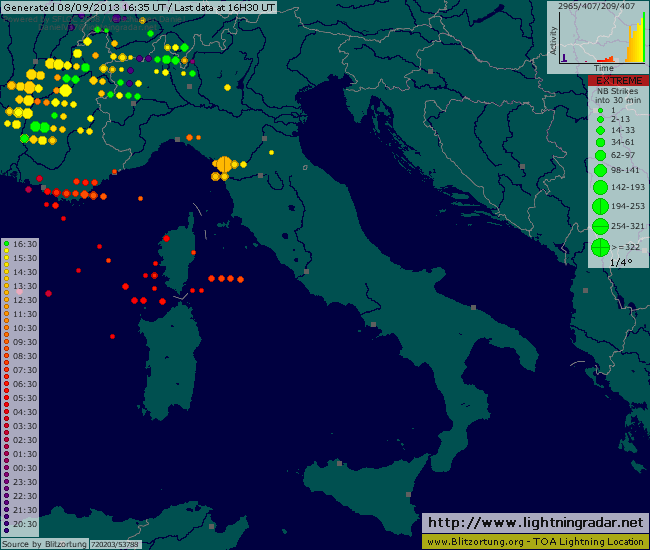The width and height of the screenshot is (650, 550).
Task: Pick the 98-141 strikes circle icon
Action: [x=600, y=170]
